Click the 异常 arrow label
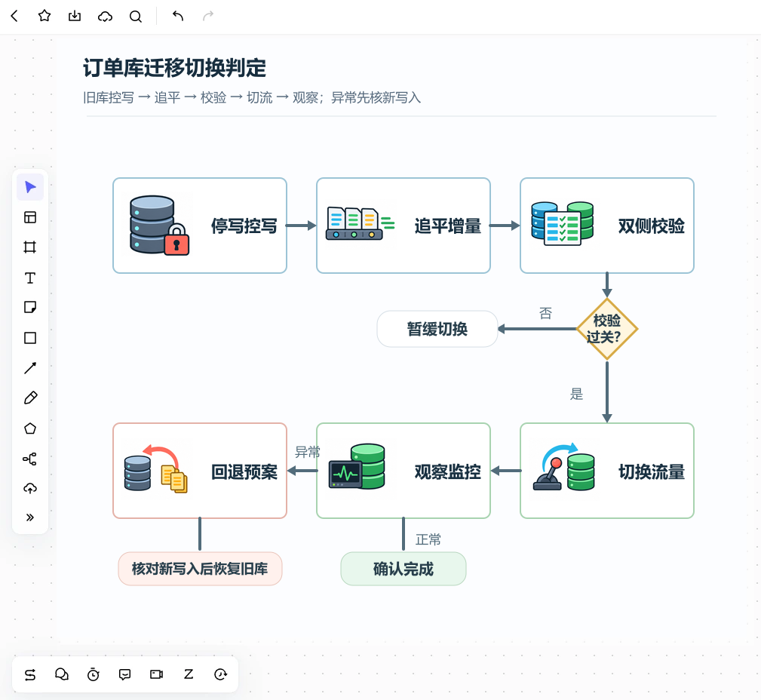 click(x=308, y=453)
